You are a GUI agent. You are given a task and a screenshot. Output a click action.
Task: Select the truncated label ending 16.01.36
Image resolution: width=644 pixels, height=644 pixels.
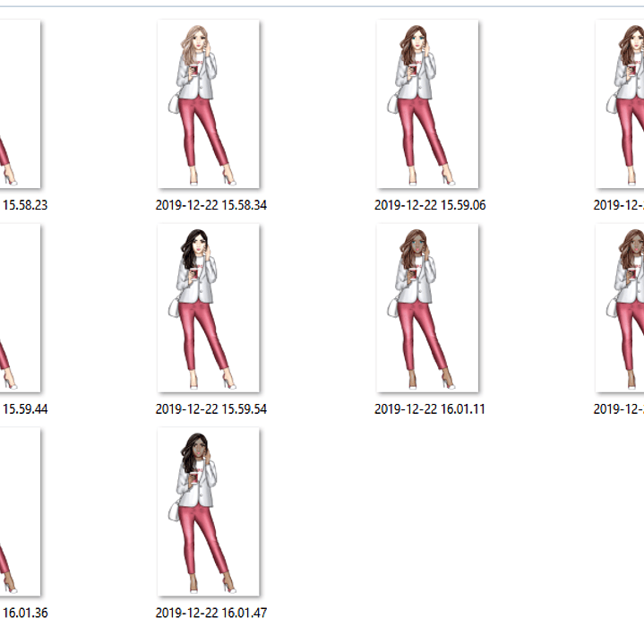pos(25,614)
